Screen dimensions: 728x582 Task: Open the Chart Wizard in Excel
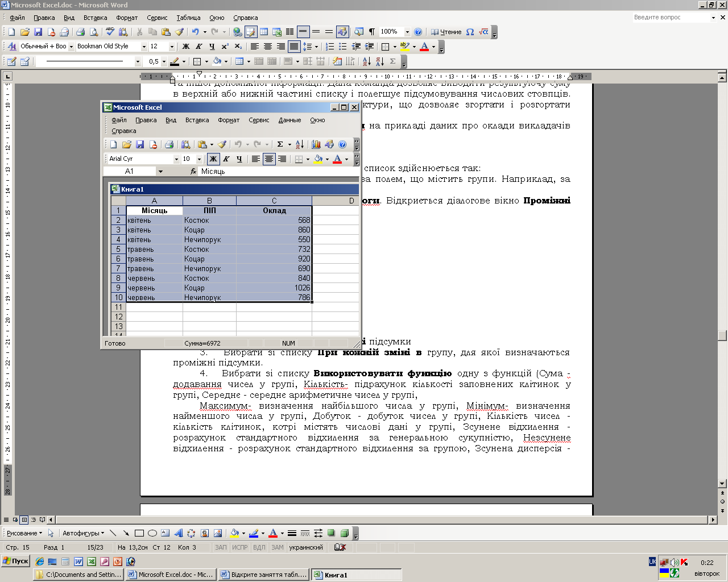[x=316, y=144]
